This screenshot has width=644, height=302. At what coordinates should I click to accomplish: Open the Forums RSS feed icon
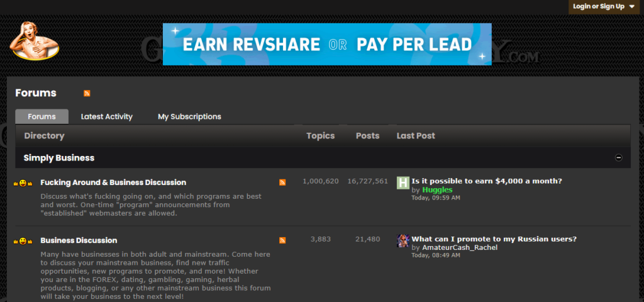(x=87, y=93)
